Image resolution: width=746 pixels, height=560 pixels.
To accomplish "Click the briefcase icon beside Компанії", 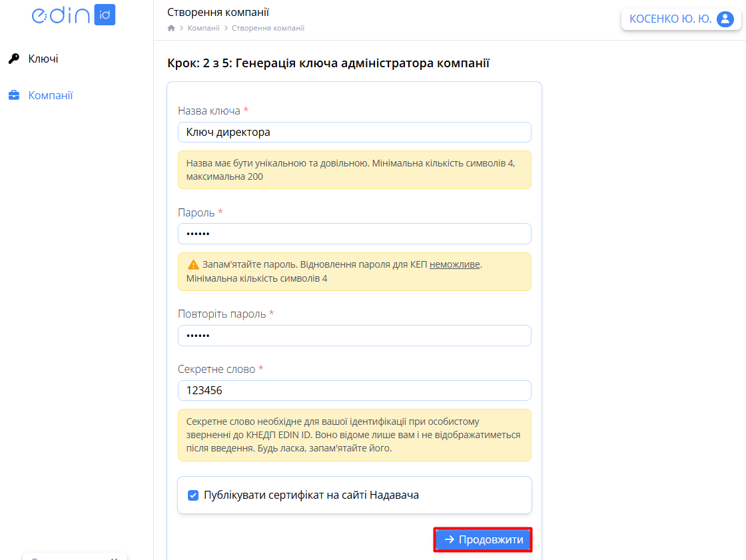I will point(13,96).
